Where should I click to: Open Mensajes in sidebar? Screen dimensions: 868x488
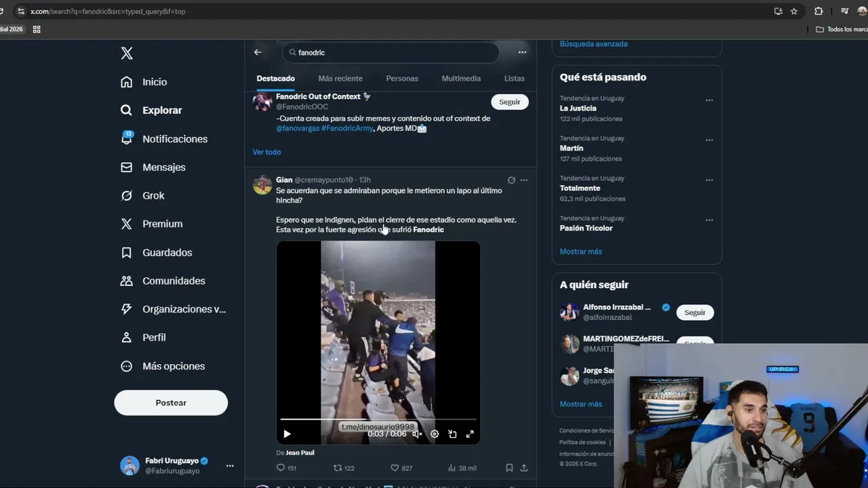point(153,167)
